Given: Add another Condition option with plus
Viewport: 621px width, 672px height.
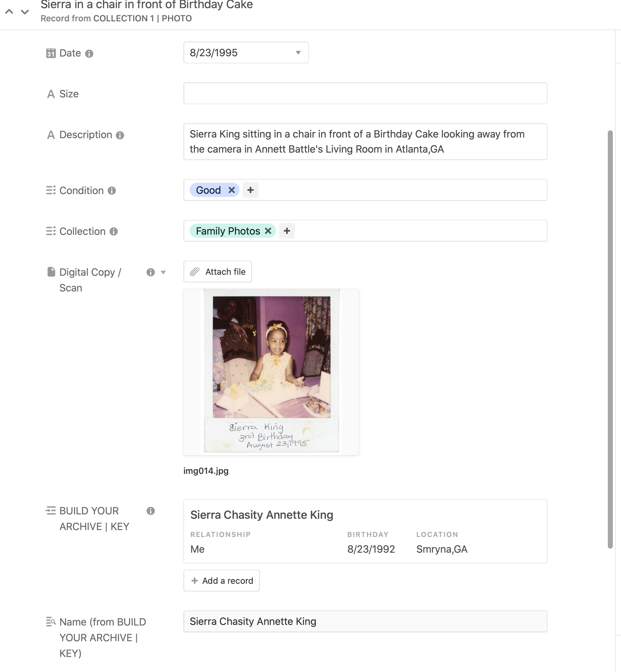Looking at the screenshot, I should click(x=250, y=190).
